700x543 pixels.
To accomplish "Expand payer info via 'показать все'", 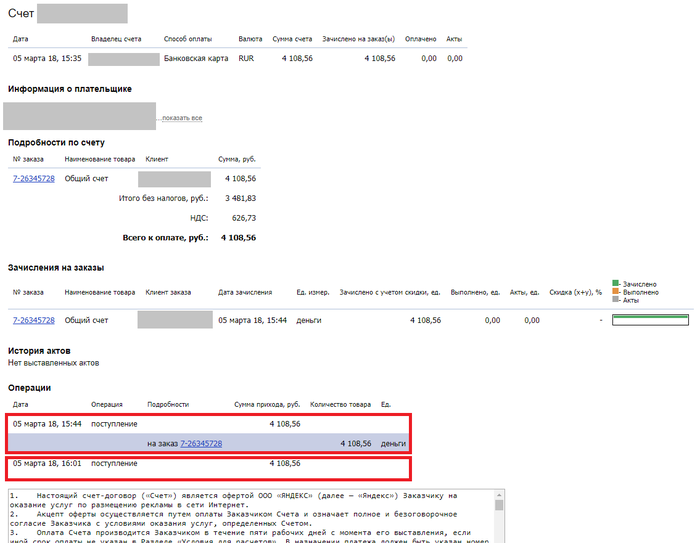I will tap(182, 119).
